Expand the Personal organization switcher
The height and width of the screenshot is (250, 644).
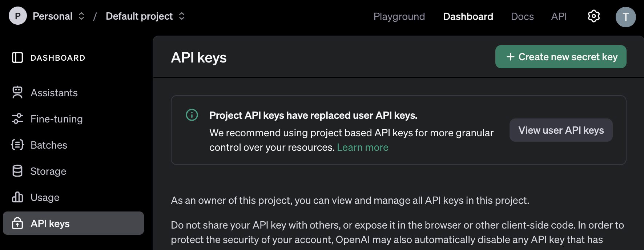81,16
